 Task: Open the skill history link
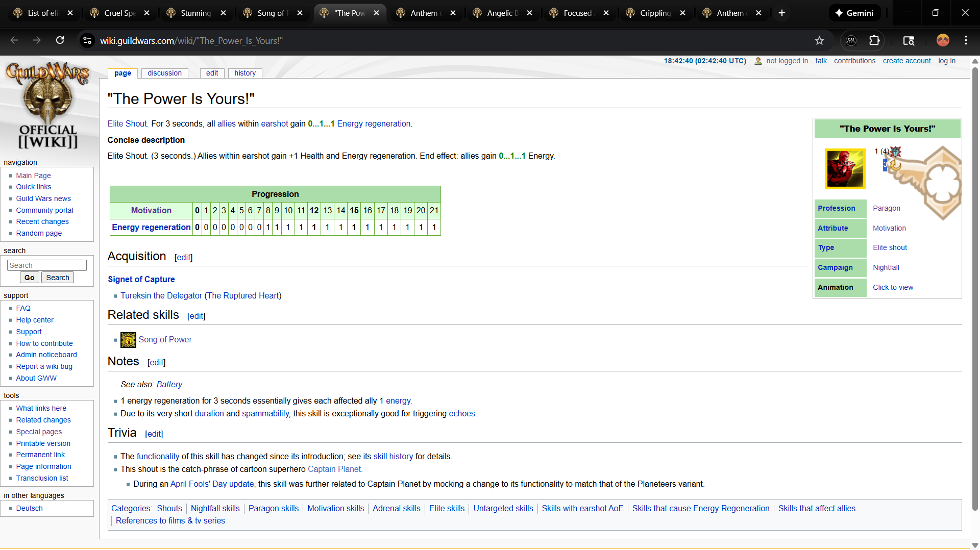coord(393,456)
